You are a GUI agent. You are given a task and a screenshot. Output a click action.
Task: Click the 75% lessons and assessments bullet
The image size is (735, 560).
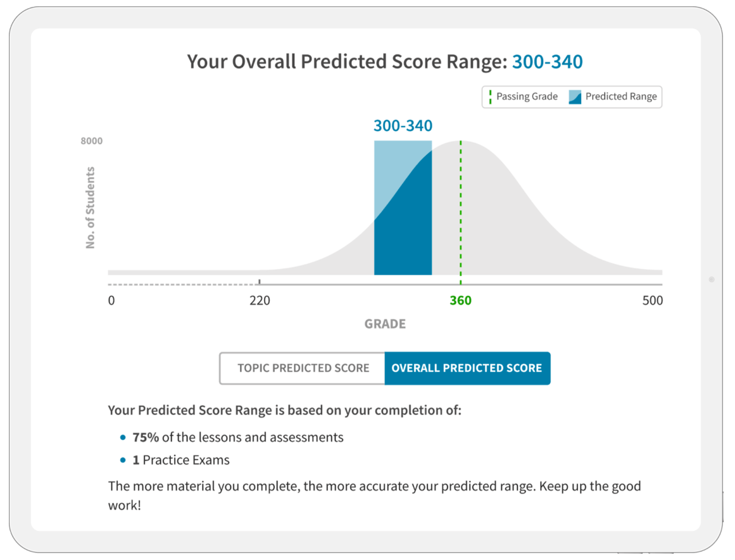point(238,437)
